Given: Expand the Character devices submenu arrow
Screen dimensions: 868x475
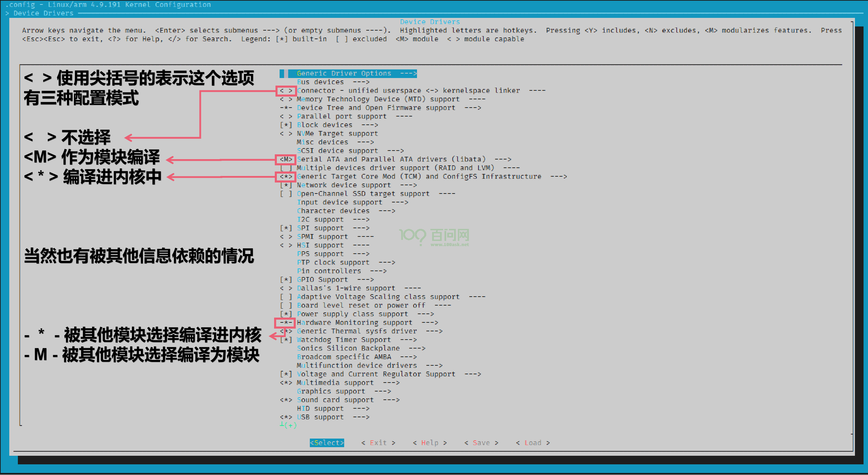Looking at the screenshot, I should click(x=387, y=211).
